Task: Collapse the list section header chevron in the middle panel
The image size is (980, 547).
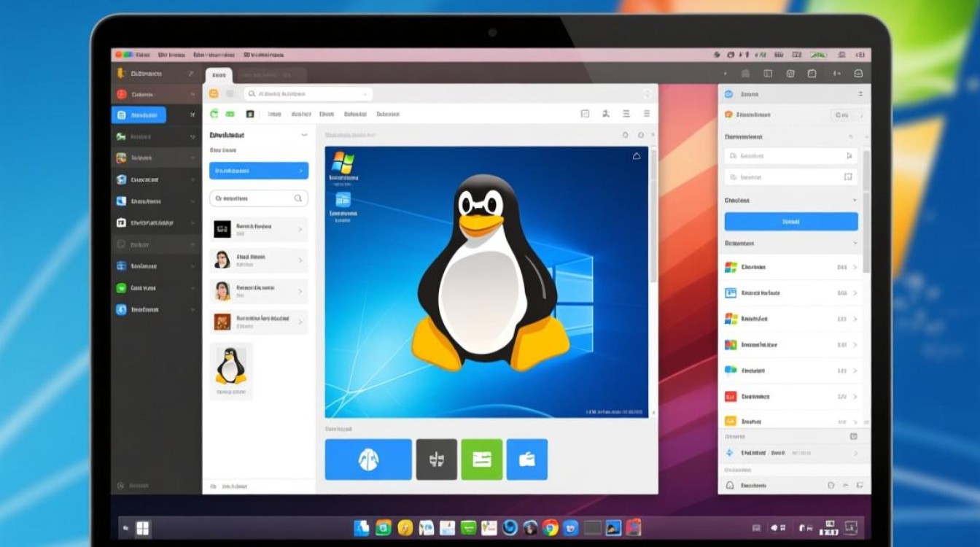Action: pos(304,134)
